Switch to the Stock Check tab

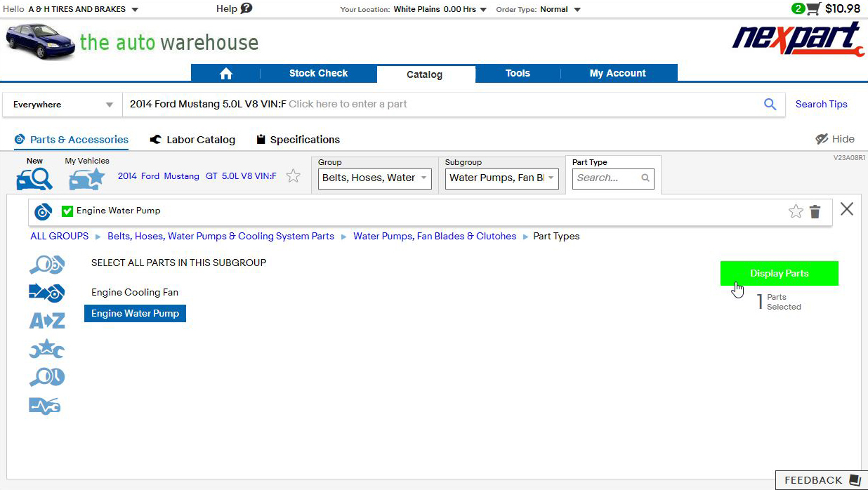(x=318, y=73)
